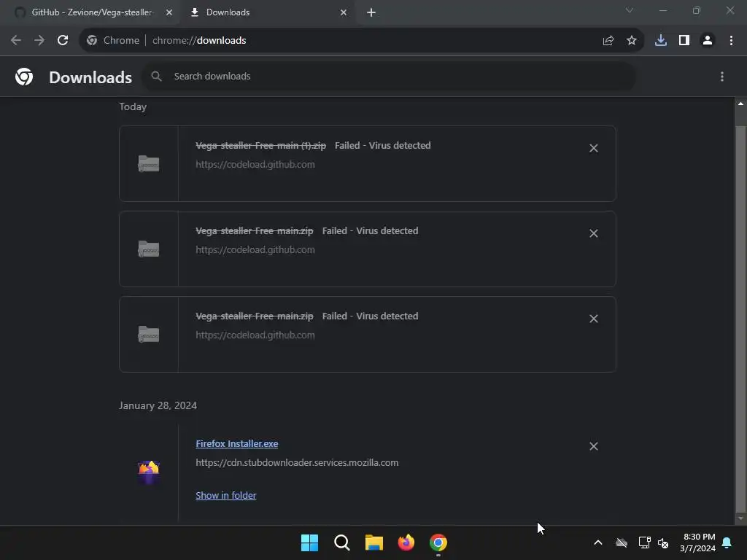Open Windows taskbar search

click(341, 542)
